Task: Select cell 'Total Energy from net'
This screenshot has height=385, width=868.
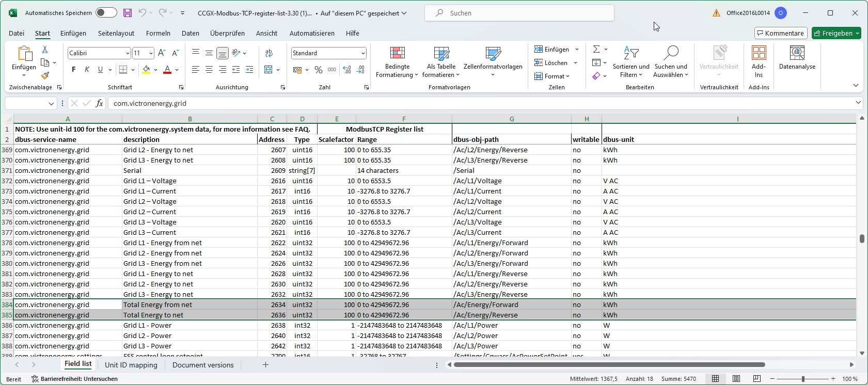Action: (190, 304)
